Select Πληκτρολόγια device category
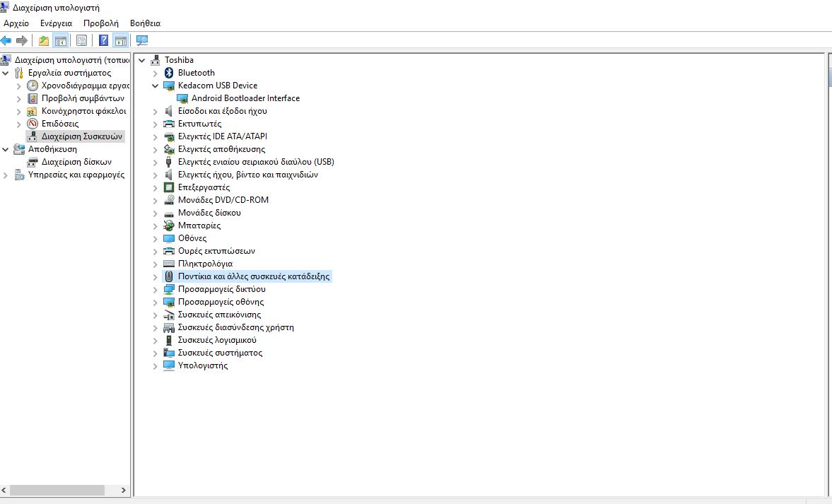This screenshot has width=832, height=504. [205, 264]
